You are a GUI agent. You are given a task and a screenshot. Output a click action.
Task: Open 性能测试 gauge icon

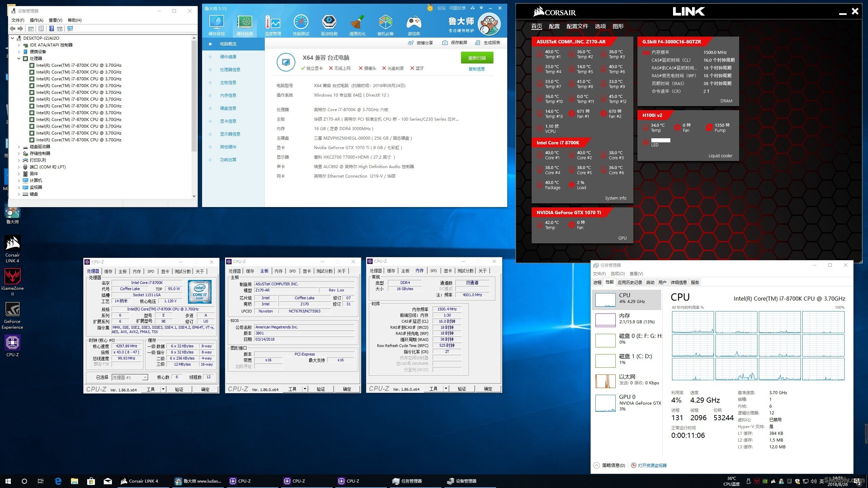click(x=301, y=25)
